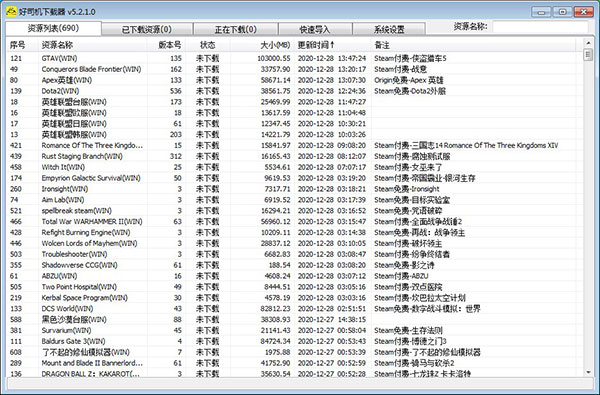Image resolution: width=600 pixels, height=395 pixels.
Task: Open the 正在下载(0) tab
Action: pyautogui.click(x=236, y=29)
